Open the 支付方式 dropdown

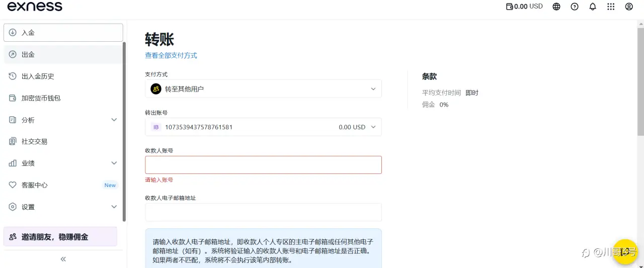pos(263,89)
